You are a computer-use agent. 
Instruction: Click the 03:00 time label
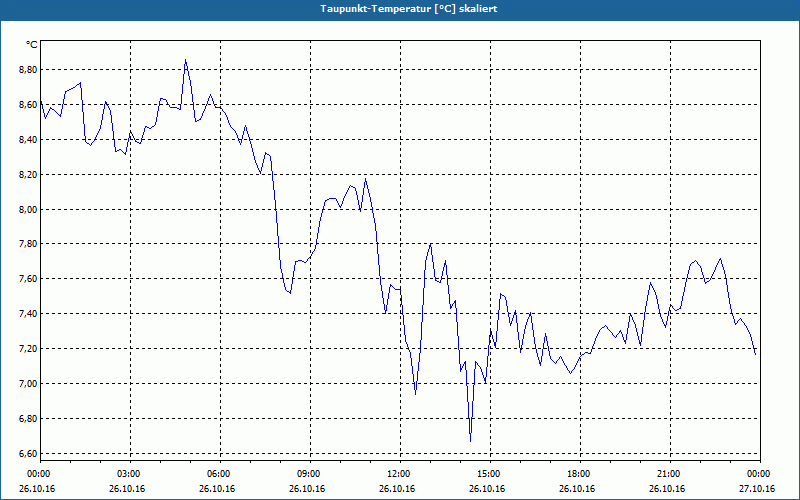point(131,474)
